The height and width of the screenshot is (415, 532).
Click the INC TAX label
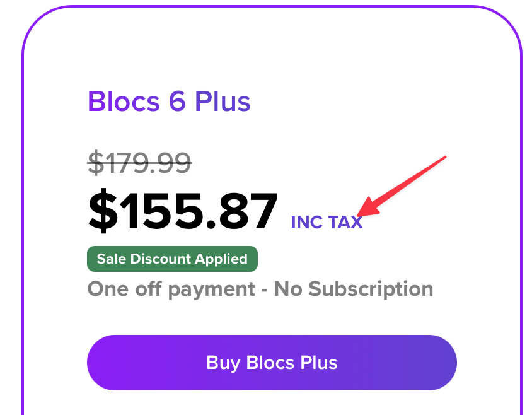327,222
